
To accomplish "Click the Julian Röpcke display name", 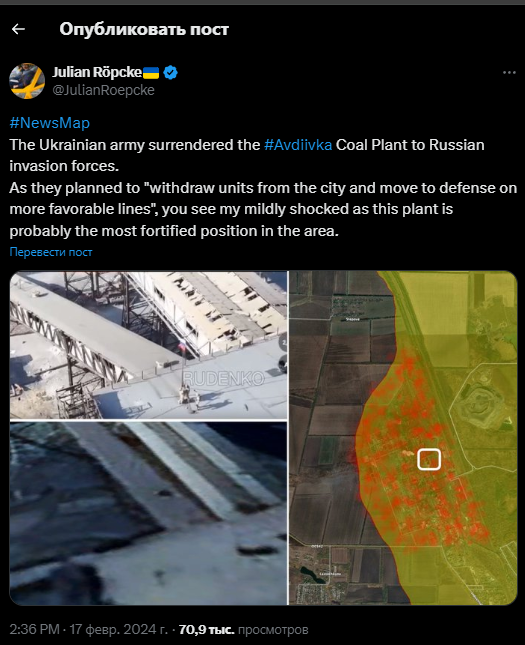I will click(x=97, y=72).
